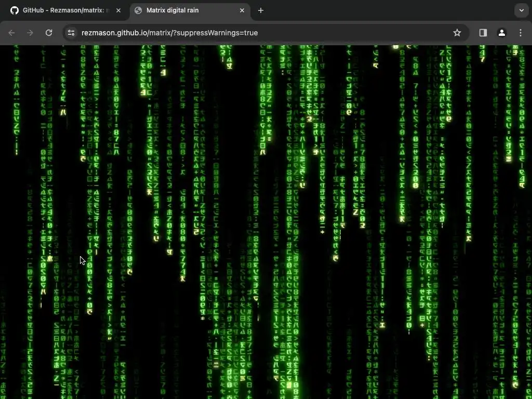
Task: Open a new browser tab
Action: point(261,10)
